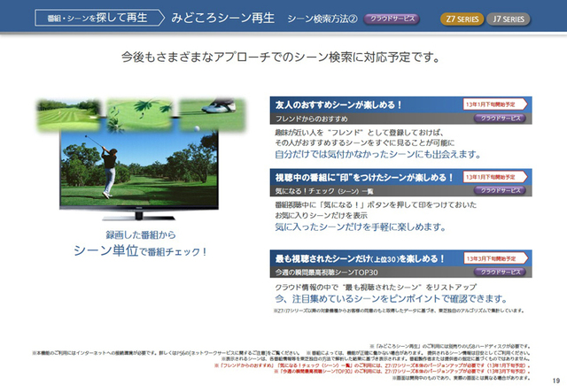Click 今、注目集めているシーンをピンポイントで確認できます text
The image size is (567, 392).
click(x=391, y=299)
